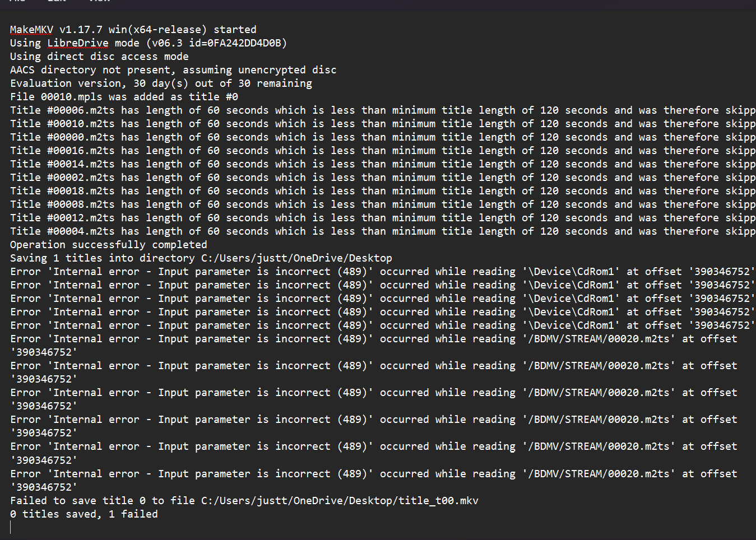The width and height of the screenshot is (756, 540).
Task: Click the path "C:/Users/justt/OneDrive/Desktop" in the Saving line
Action: pyautogui.click(x=296, y=258)
